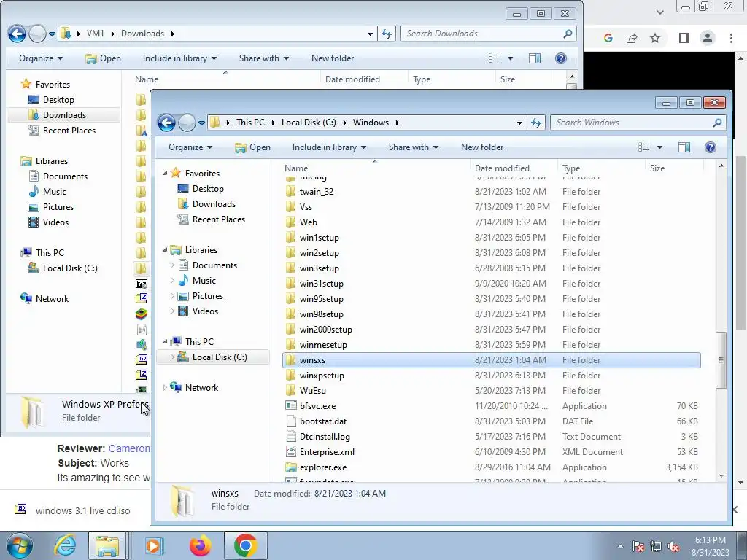
Task: Open windows 3.1 live cd.iso download item
Action: click(x=73, y=510)
